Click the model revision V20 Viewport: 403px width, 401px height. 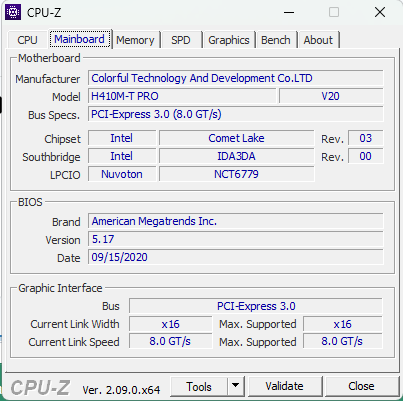(331, 96)
